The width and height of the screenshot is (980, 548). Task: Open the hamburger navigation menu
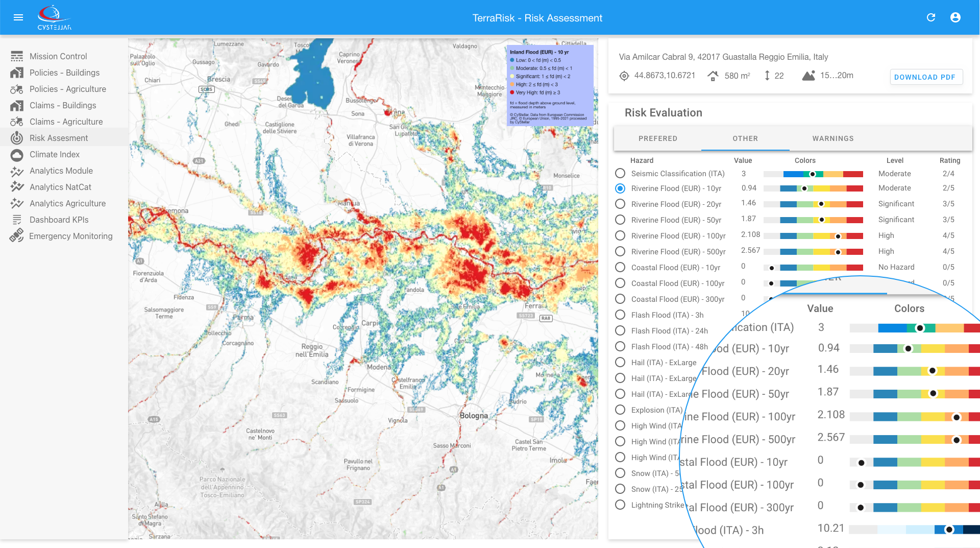(x=18, y=17)
